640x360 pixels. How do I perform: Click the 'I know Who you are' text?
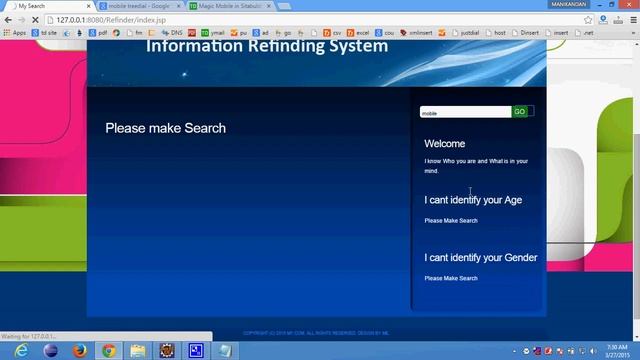476,166
